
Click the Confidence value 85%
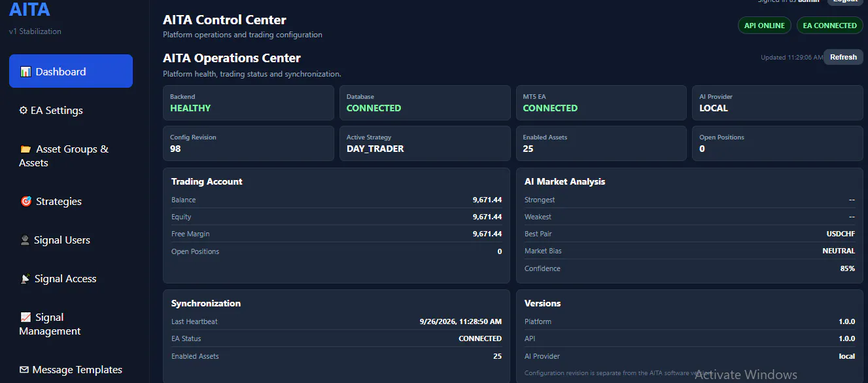(x=848, y=268)
